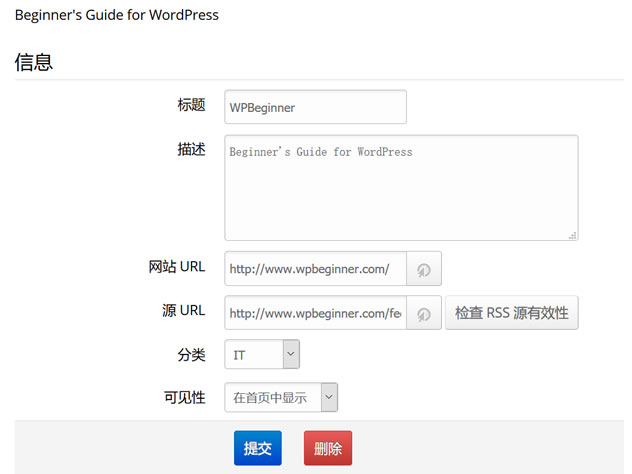This screenshot has width=632, height=474.
Task: Click the feed source URL input field
Action: tap(315, 313)
